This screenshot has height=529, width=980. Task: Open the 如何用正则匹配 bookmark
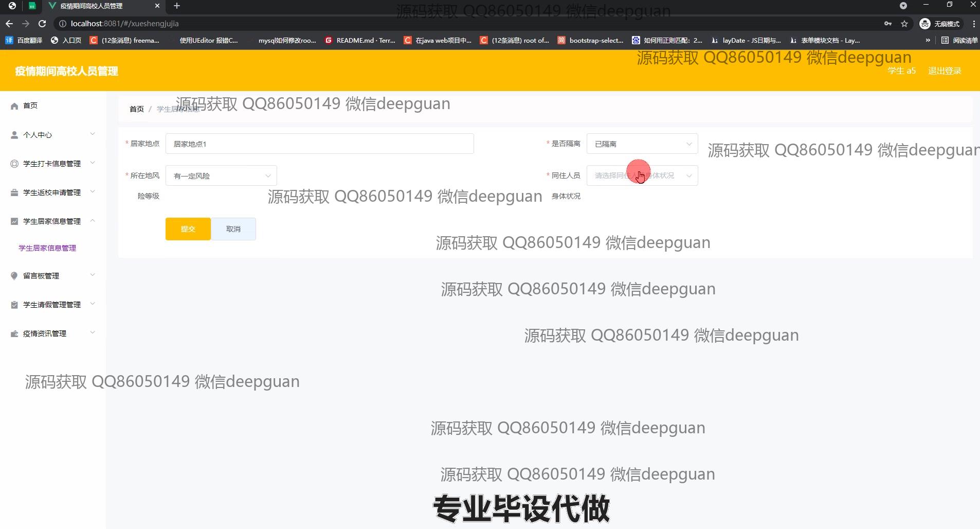667,40
